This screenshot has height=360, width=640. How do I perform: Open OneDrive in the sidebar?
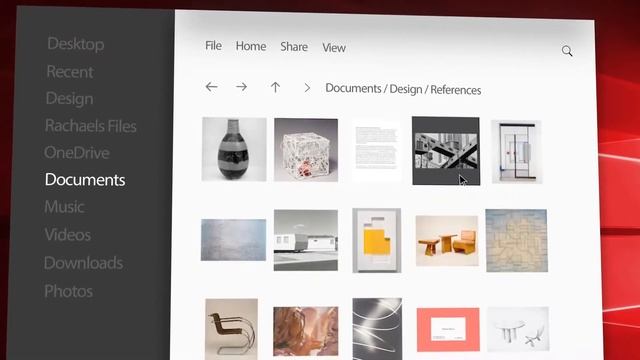point(77,153)
